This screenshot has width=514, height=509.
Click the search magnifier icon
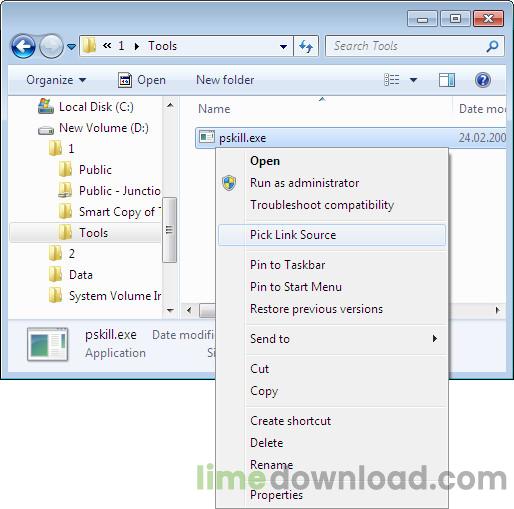tap(492, 46)
